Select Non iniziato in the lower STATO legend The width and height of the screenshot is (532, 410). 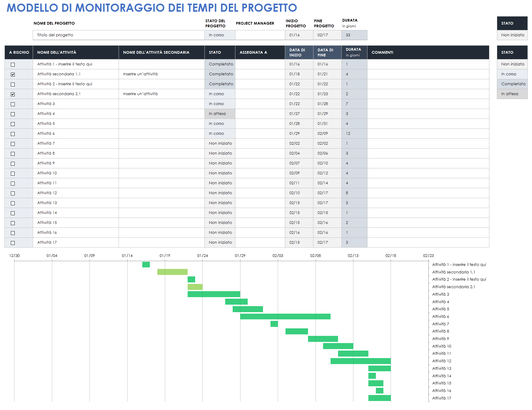(x=512, y=64)
